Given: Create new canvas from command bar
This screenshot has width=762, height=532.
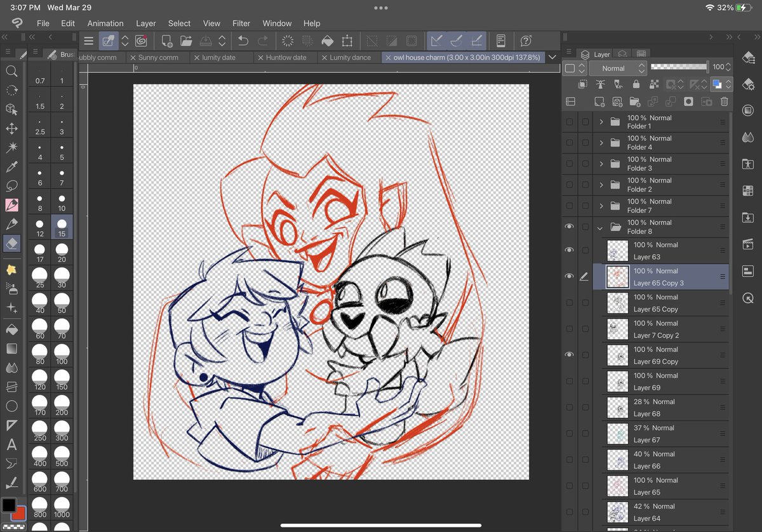Looking at the screenshot, I should point(167,41).
